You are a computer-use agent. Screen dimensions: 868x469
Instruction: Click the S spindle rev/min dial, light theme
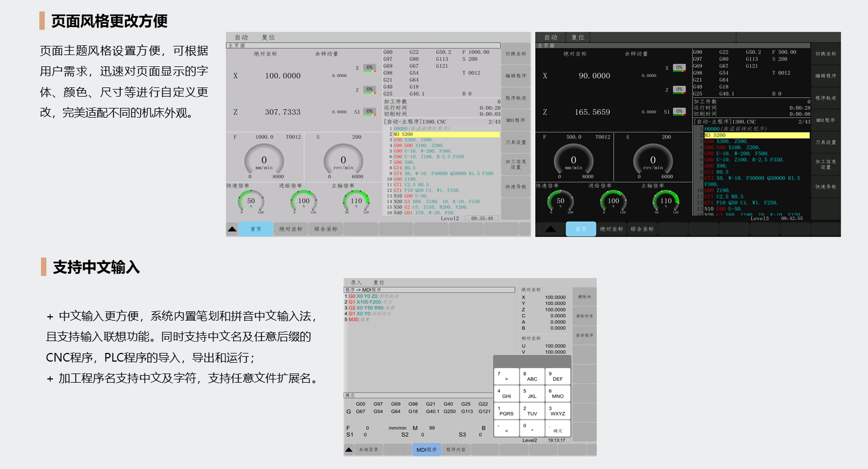click(x=343, y=160)
